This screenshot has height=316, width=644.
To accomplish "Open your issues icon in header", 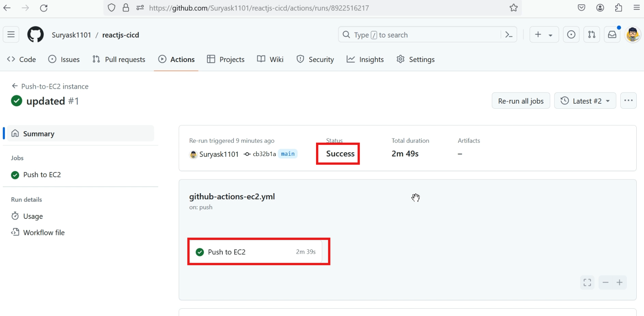I will (571, 34).
